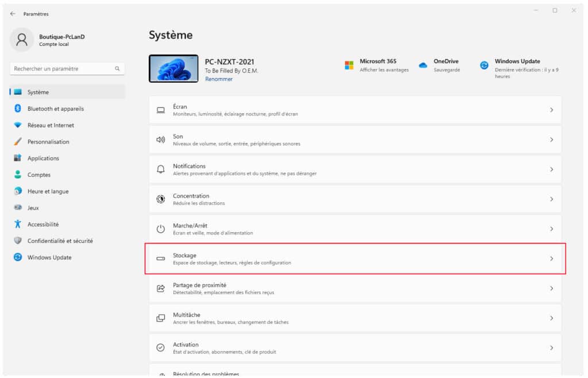Open the Écran row via its chevron
Screen dimensions: 588x378
point(552,109)
